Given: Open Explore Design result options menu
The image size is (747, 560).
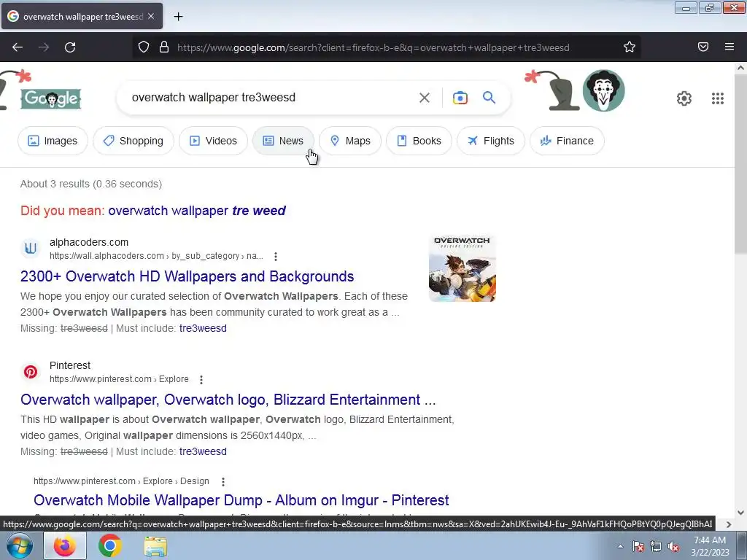Looking at the screenshot, I should [x=223, y=481].
